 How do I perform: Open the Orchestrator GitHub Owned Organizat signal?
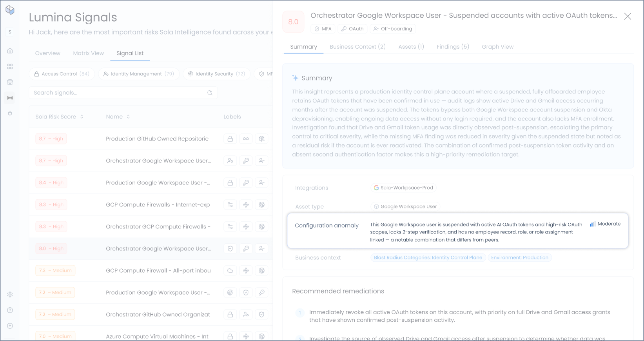[158, 314]
